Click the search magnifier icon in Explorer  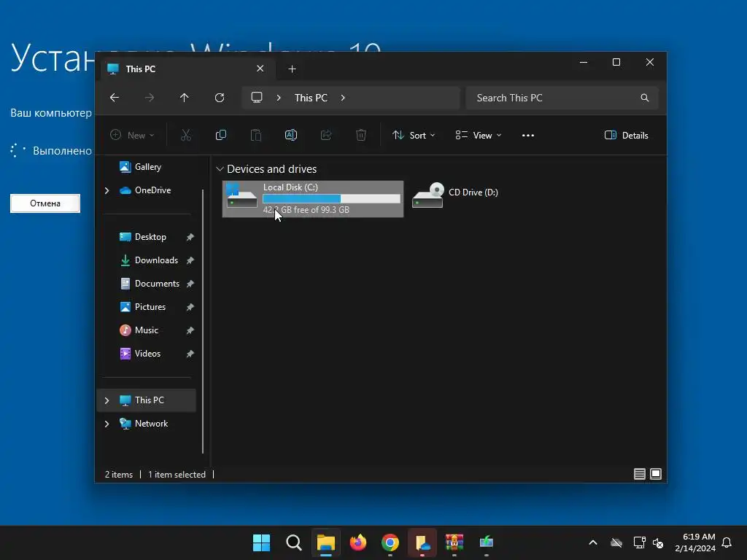(x=645, y=98)
